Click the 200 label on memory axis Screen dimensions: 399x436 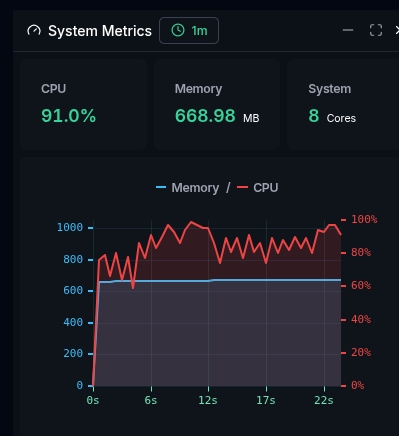click(x=73, y=353)
